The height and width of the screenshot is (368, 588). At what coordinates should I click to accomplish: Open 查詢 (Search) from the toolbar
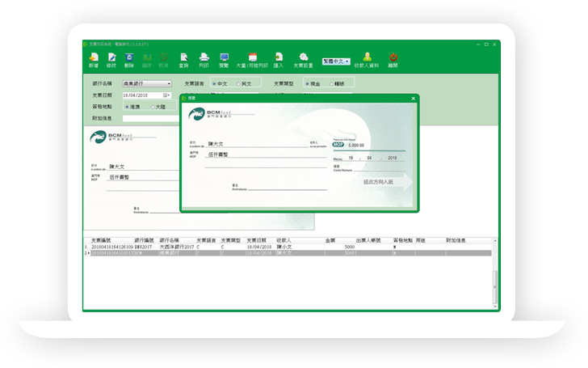tap(184, 58)
